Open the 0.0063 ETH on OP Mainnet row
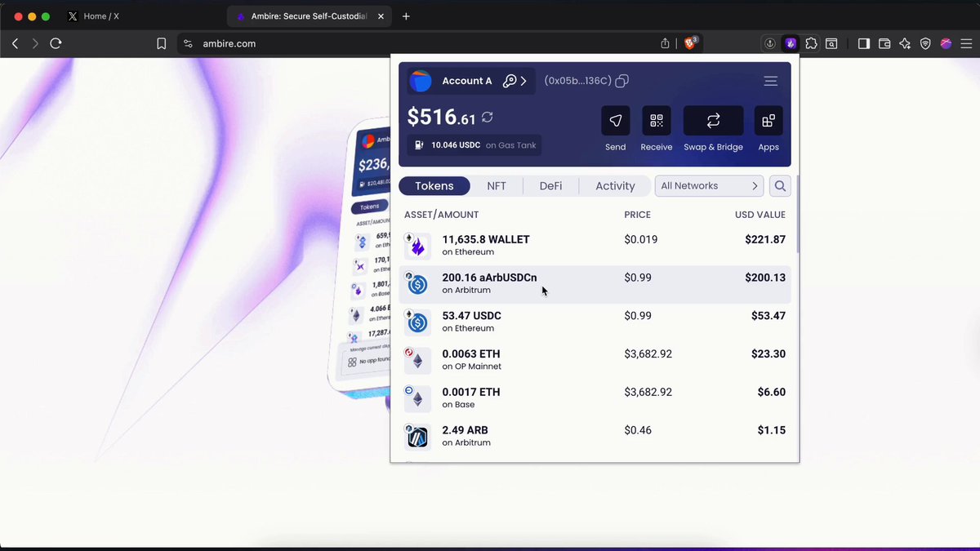The image size is (980, 551). coord(595,360)
